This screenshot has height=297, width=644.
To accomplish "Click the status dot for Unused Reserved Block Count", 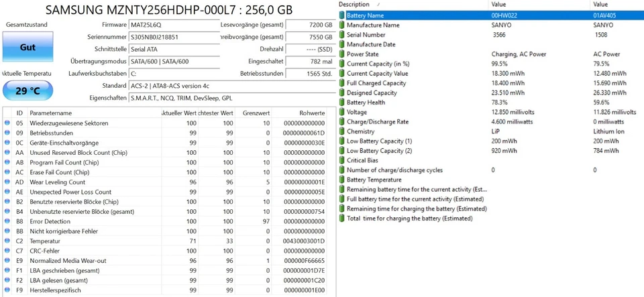I will tap(7, 153).
